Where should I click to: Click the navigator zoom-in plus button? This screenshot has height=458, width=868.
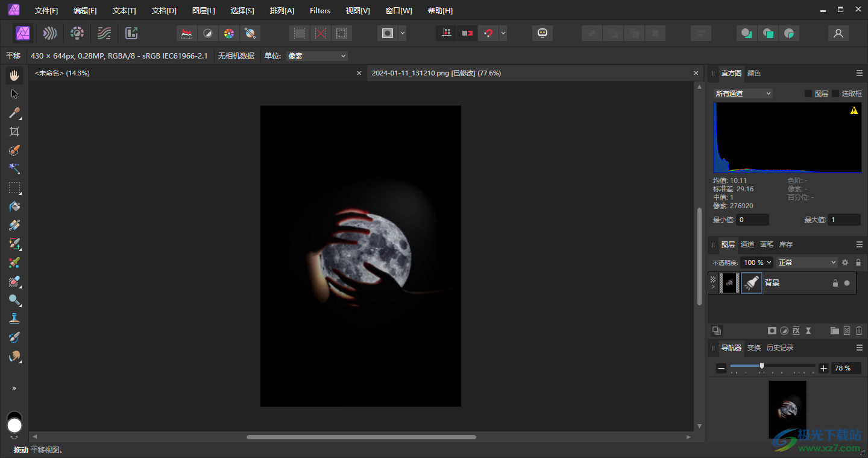pos(824,368)
